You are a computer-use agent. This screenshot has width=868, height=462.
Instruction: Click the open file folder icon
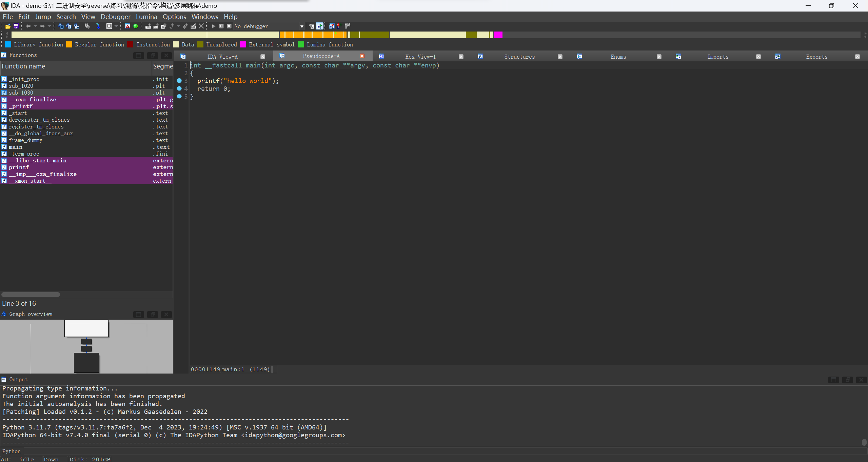[8, 26]
